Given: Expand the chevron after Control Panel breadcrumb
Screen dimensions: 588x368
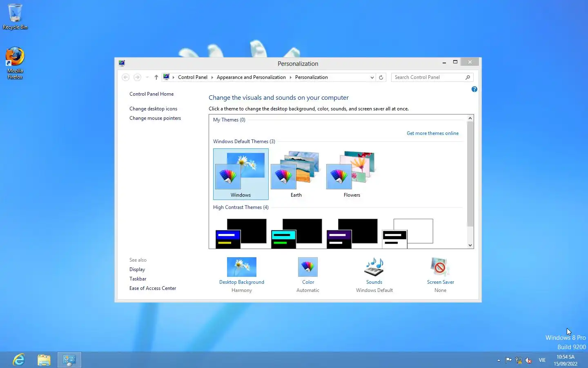Looking at the screenshot, I should [x=212, y=77].
